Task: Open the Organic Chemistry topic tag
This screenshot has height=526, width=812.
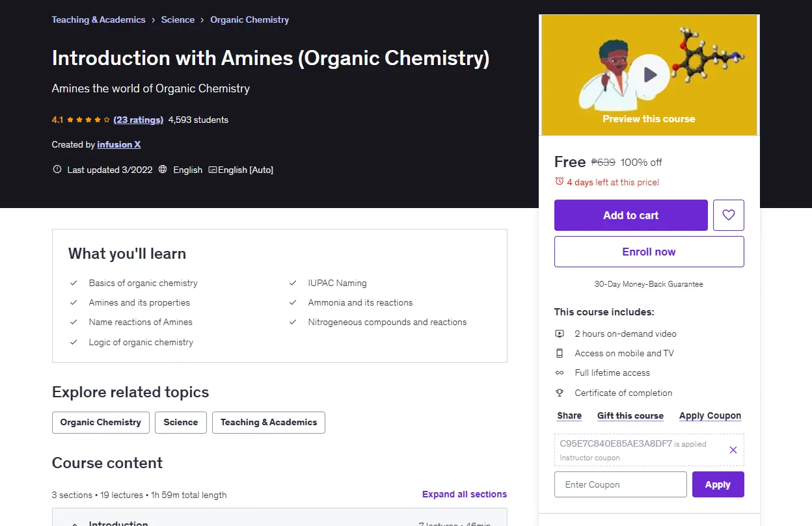Action: 101,422
